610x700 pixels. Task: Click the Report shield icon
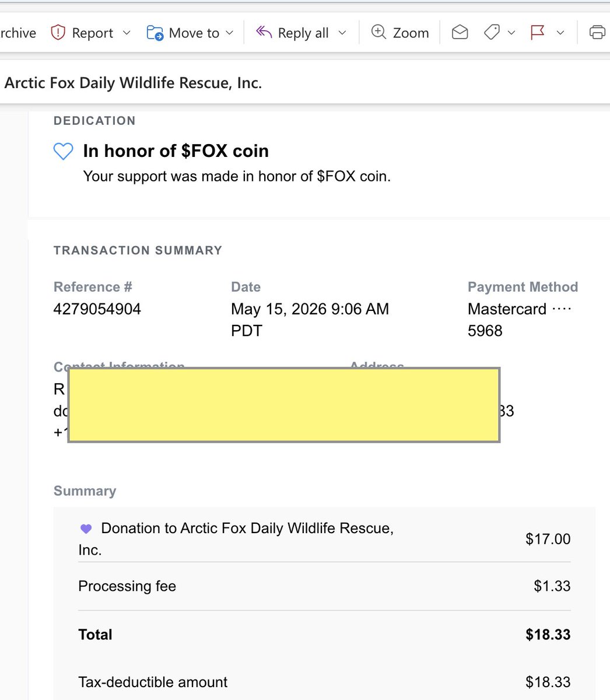(x=58, y=33)
